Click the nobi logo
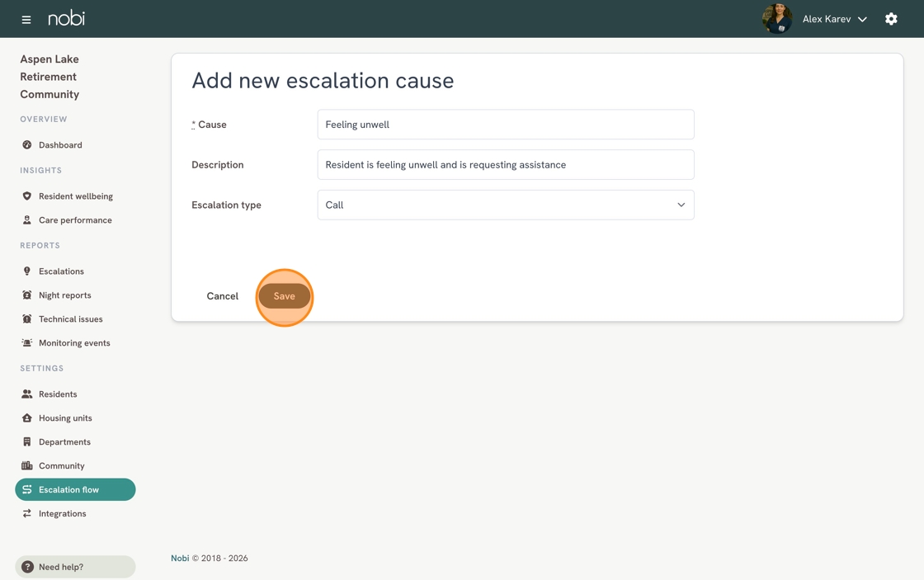Screen dimensions: 924x580 click(x=66, y=18)
